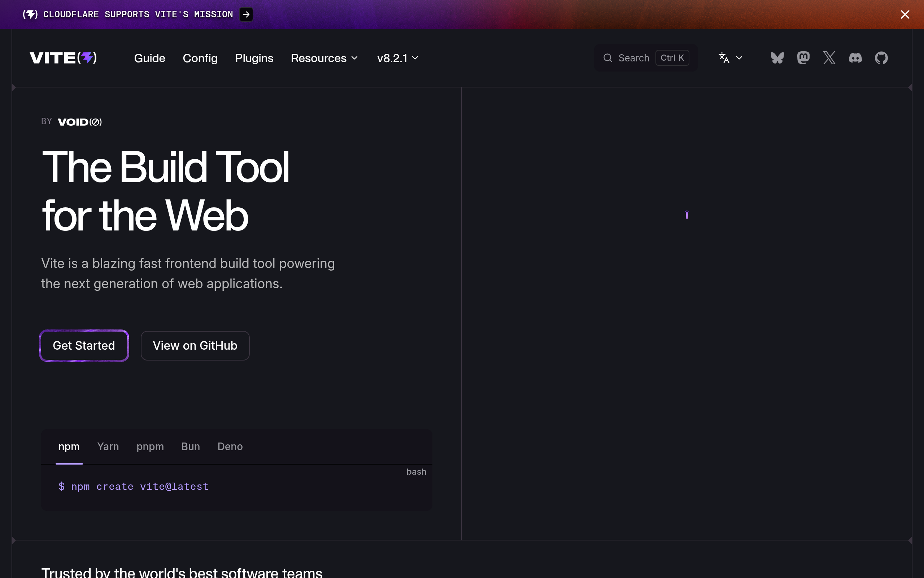924x578 pixels.
Task: Expand the Resources dropdown menu
Action: point(324,58)
